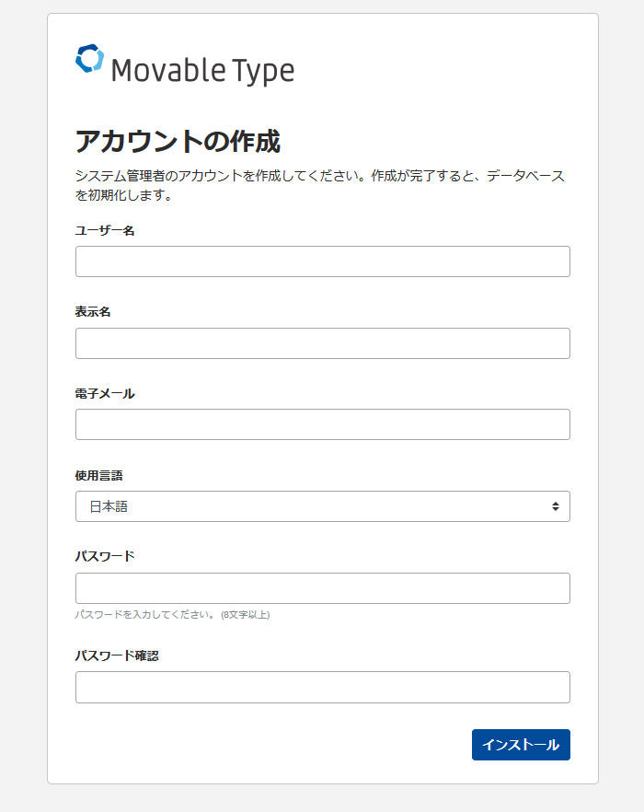Focus the 電子メール input field
This screenshot has width=644, height=812.
(x=323, y=424)
